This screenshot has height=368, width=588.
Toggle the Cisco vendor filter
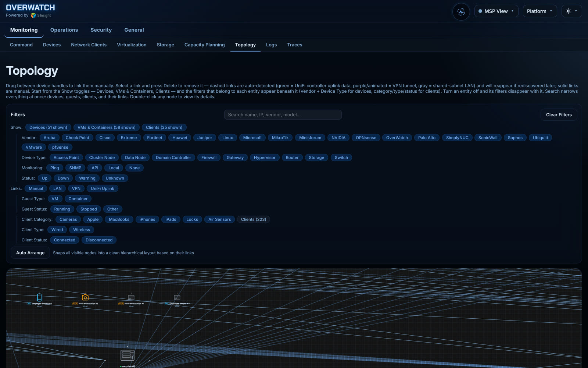point(105,138)
